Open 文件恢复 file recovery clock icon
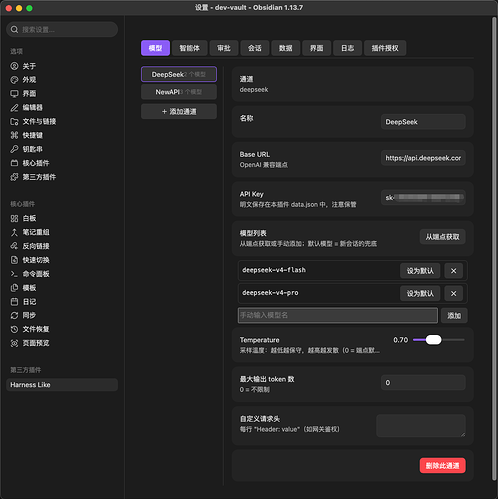 click(14, 329)
